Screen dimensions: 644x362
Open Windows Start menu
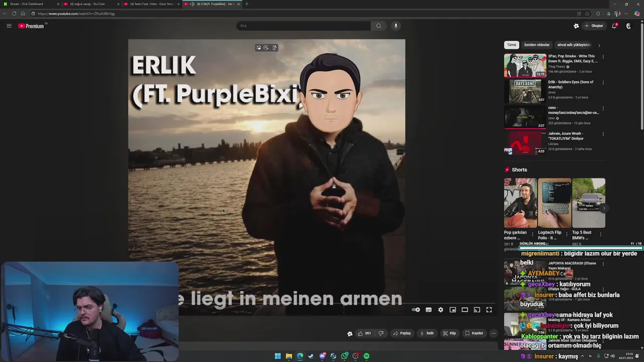278,356
